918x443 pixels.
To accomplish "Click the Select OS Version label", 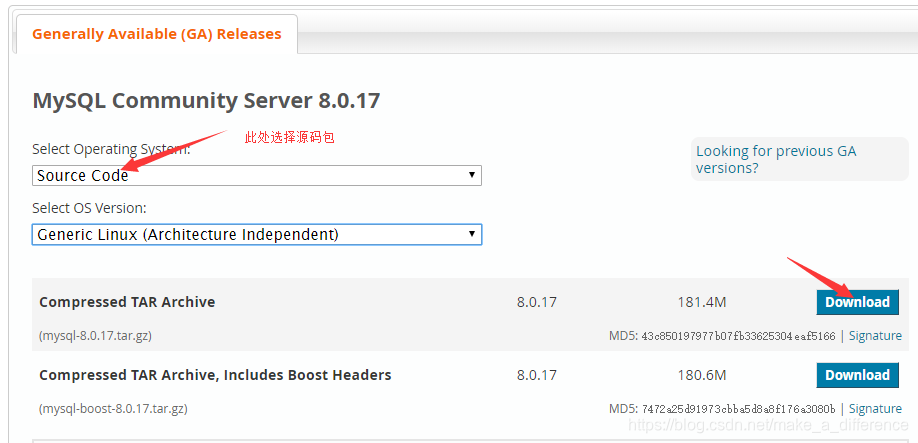I will (89, 208).
